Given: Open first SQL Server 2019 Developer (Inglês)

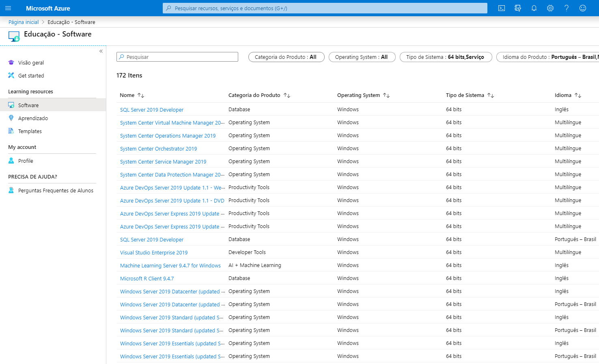Looking at the screenshot, I should 152,110.
